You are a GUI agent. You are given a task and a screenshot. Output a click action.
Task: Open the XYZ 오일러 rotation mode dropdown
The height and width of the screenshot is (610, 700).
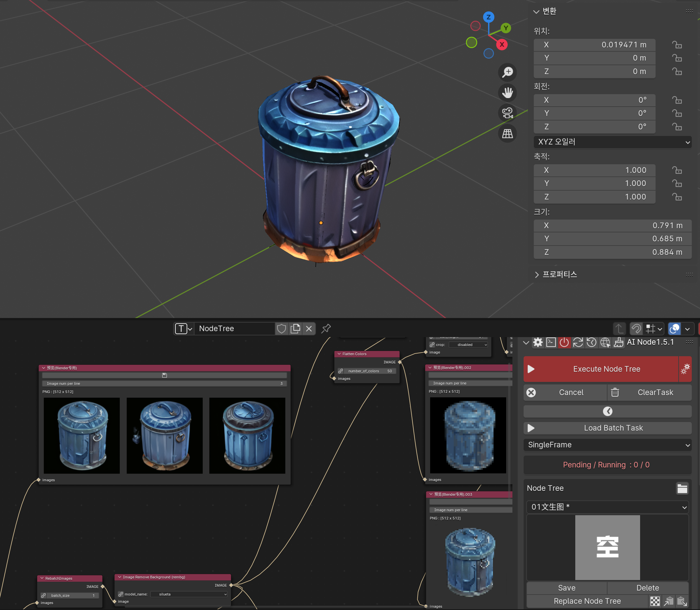[x=612, y=142]
